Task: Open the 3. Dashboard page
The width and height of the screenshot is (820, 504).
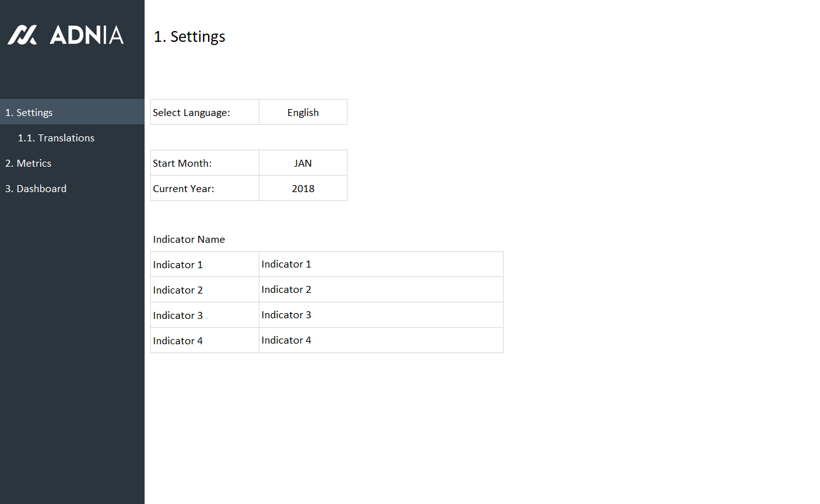Action: pos(36,188)
